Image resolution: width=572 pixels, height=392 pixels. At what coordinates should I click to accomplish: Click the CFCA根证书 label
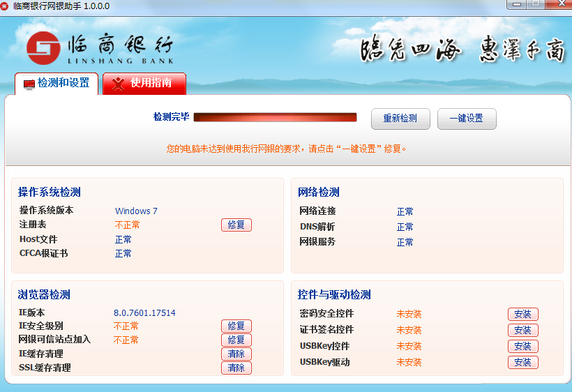click(x=43, y=253)
